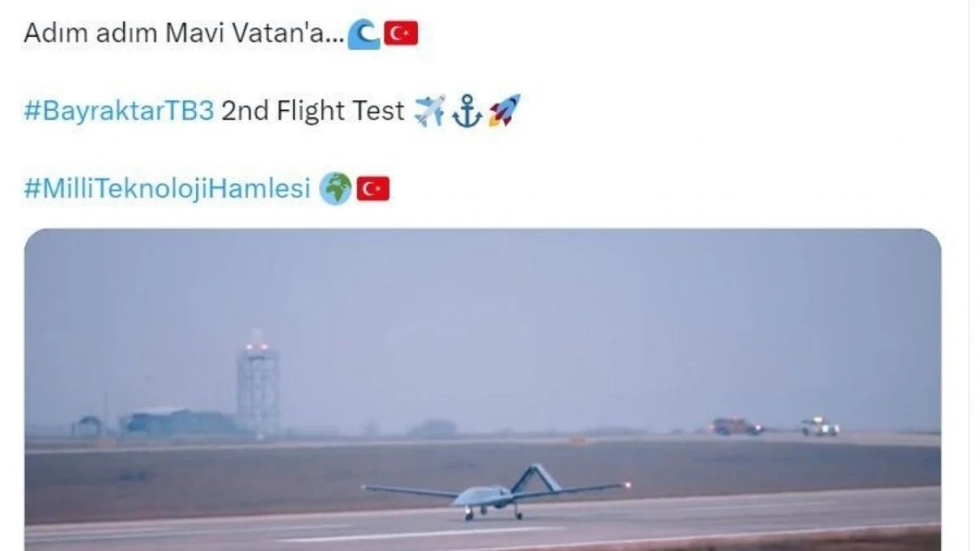Screen dimensions: 980x551
Task: Open the #MilliTeknolojiHamlesi hashtag link
Action: (x=167, y=188)
